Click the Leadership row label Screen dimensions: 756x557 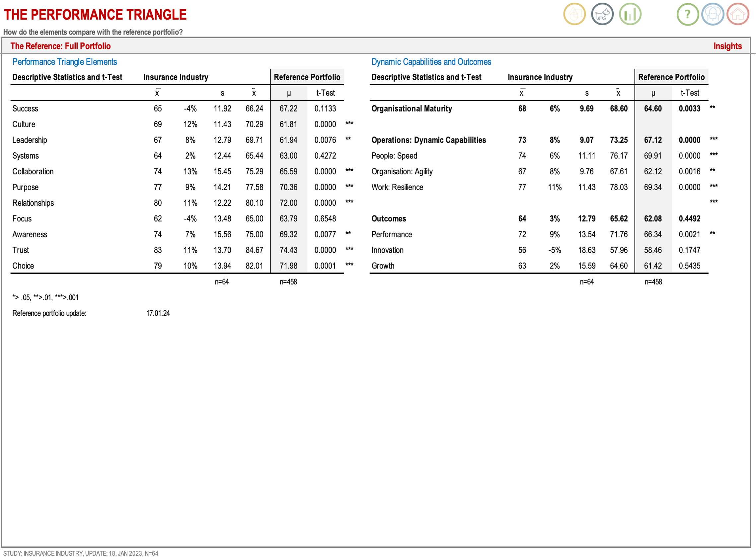point(30,140)
